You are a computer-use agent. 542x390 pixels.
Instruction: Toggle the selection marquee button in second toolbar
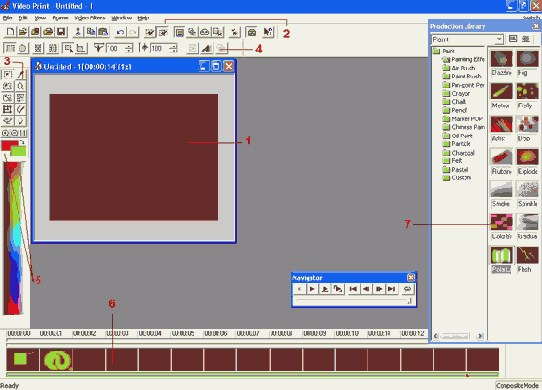click(x=68, y=48)
